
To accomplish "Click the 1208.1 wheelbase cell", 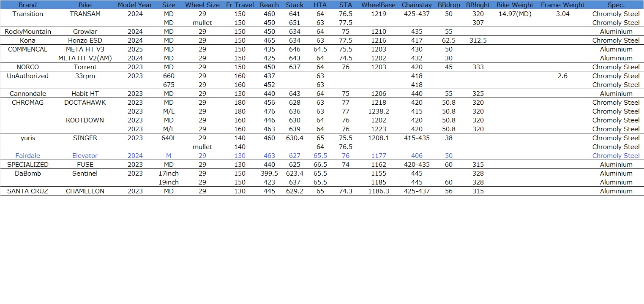I will point(379,138).
